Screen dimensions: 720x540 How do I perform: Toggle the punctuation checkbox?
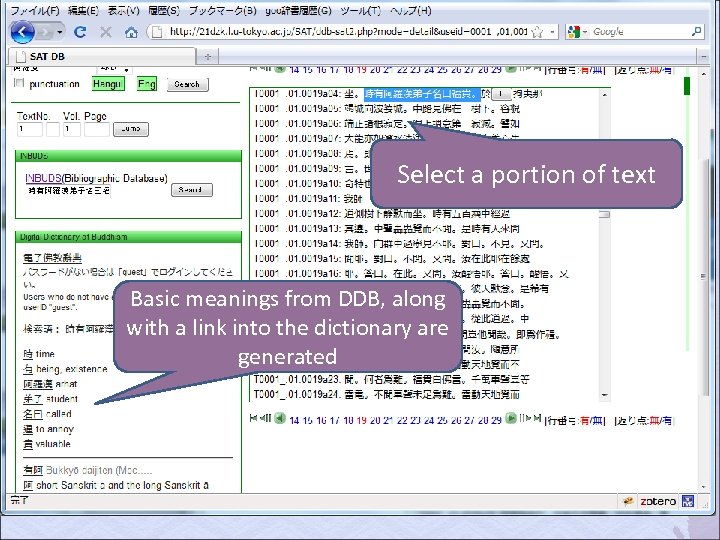(x=19, y=83)
